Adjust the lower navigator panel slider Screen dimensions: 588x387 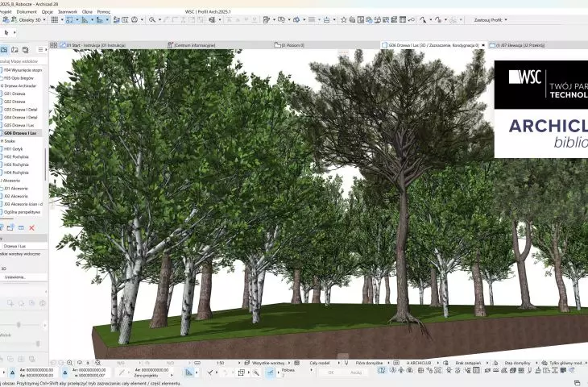point(38,343)
